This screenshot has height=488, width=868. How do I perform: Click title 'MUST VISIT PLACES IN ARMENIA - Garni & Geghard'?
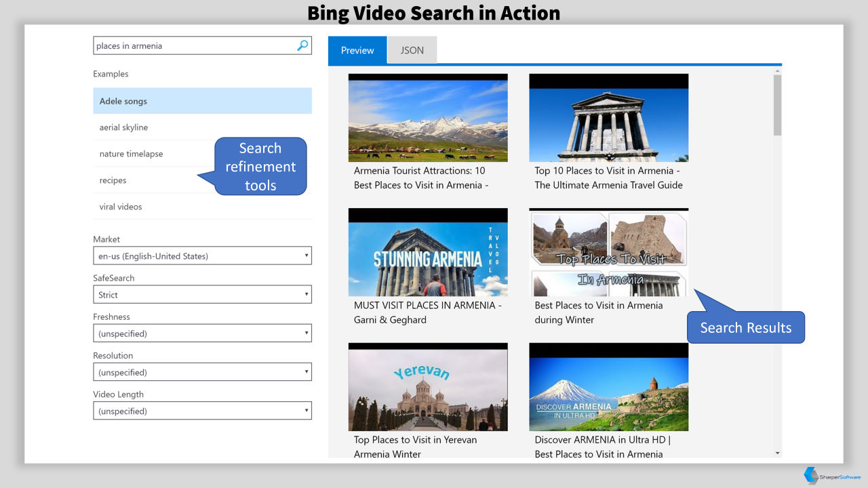428,312
